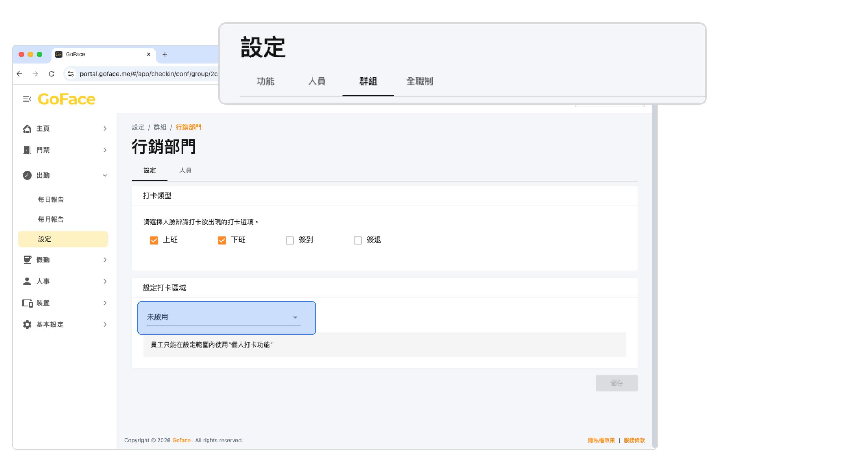Collapse the 出勤 menu chevron
868x464 pixels.
point(105,175)
